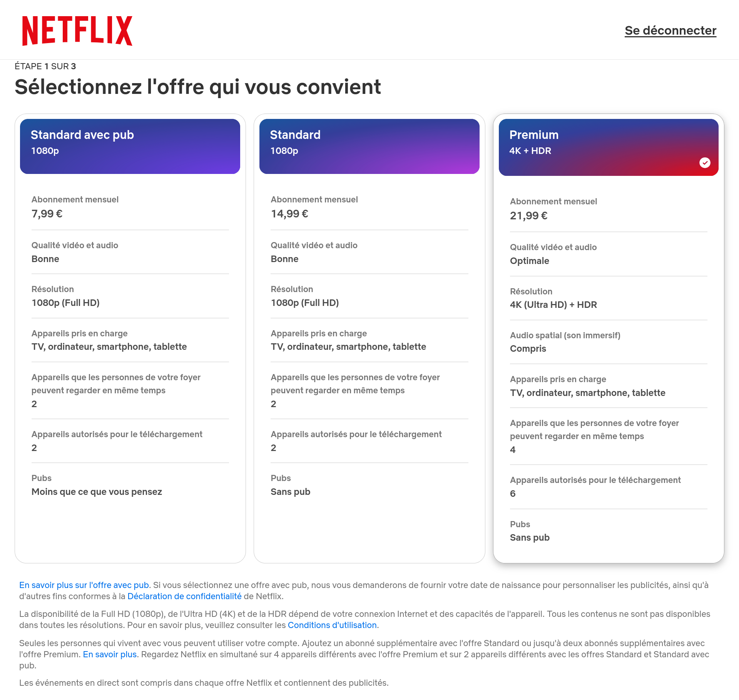This screenshot has width=739, height=700.
Task: Click the 7,99 € monthly price
Action: pyautogui.click(x=47, y=214)
